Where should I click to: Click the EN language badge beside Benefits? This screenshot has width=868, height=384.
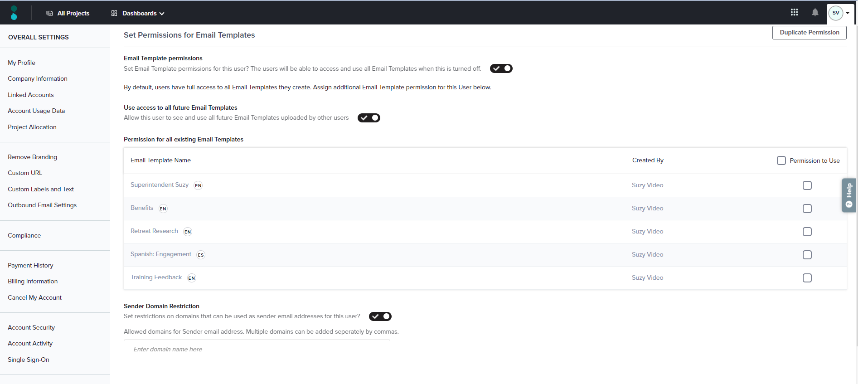(x=163, y=209)
